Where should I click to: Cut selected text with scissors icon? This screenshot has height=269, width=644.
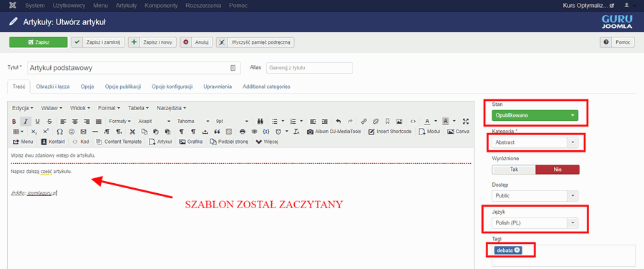click(132, 132)
